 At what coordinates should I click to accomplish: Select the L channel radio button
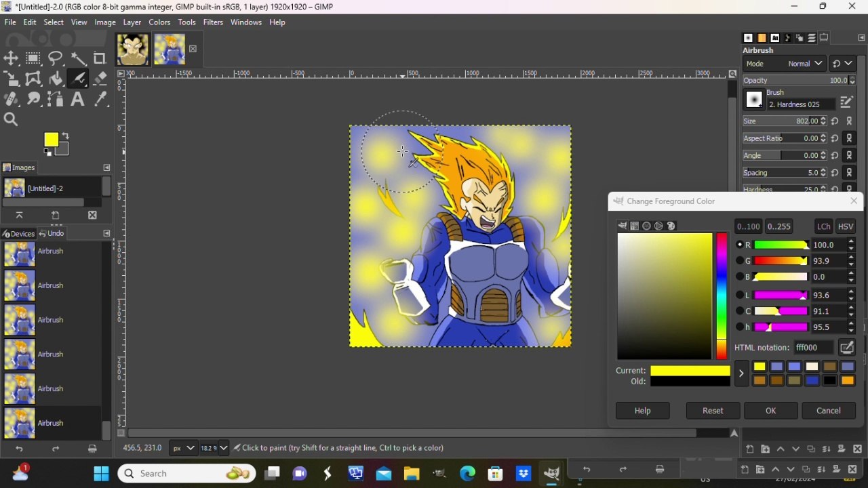741,295
